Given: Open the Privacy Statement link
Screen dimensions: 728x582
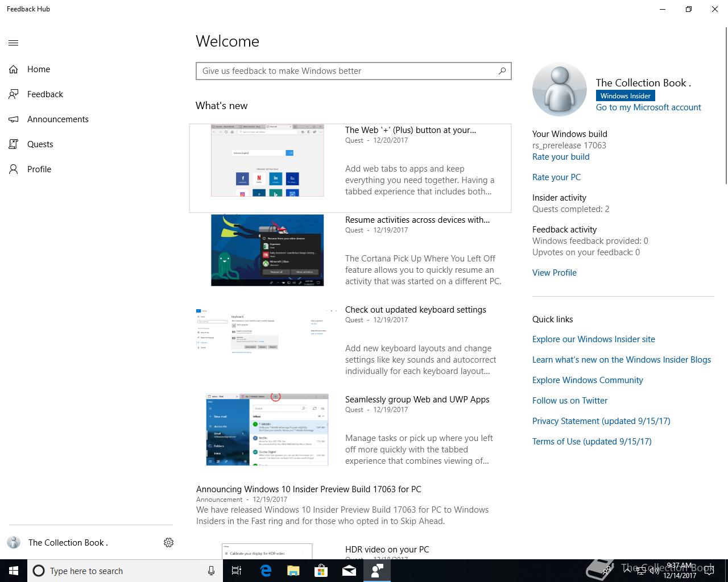Looking at the screenshot, I should point(601,421).
